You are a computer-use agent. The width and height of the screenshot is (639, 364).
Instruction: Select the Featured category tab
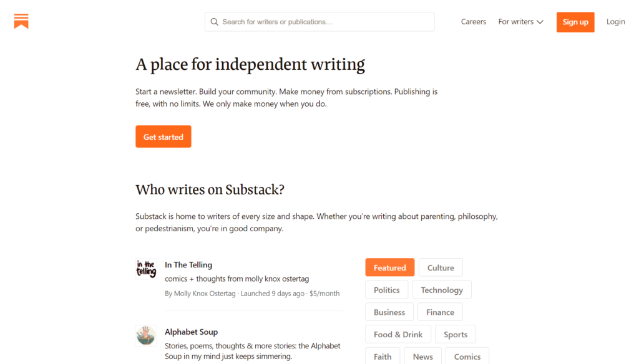(390, 267)
